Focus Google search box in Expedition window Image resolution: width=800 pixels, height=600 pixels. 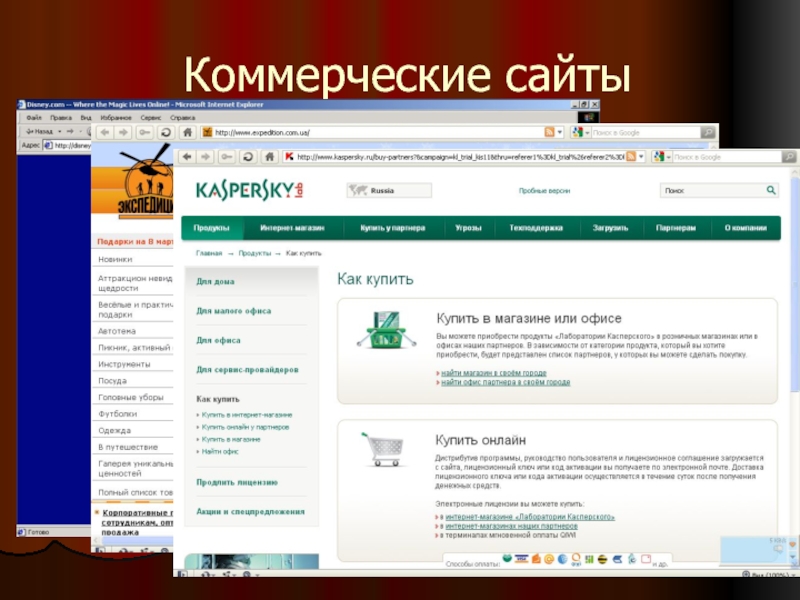pos(645,133)
